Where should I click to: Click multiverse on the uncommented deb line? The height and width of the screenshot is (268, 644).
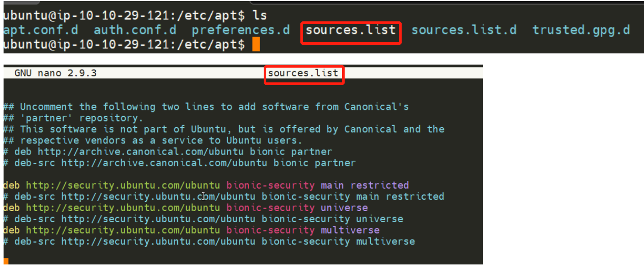pos(350,230)
